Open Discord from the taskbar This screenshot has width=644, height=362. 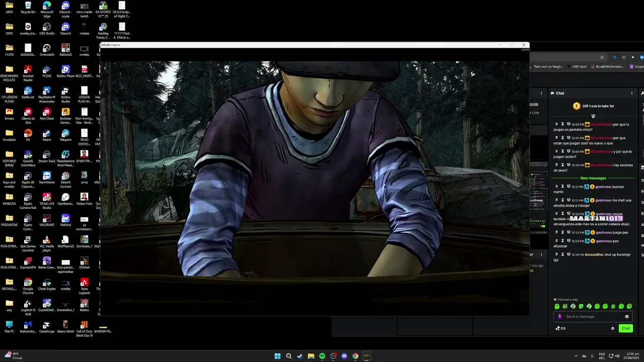click(344, 356)
